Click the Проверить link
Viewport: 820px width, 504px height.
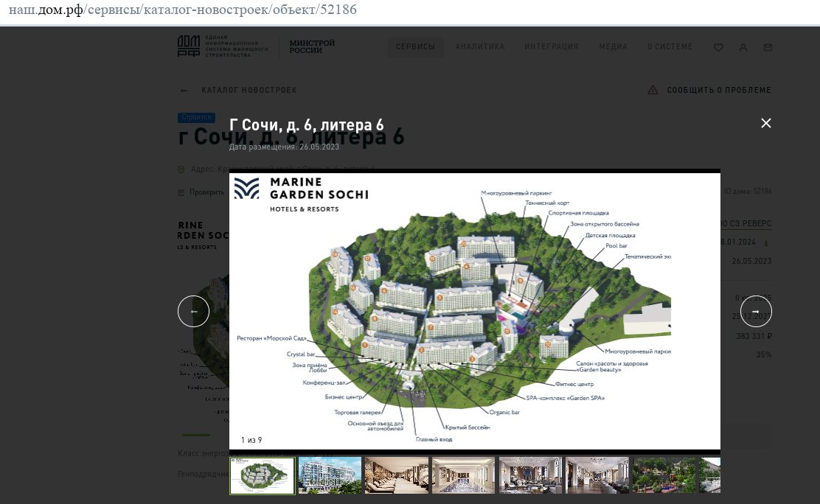(206, 192)
